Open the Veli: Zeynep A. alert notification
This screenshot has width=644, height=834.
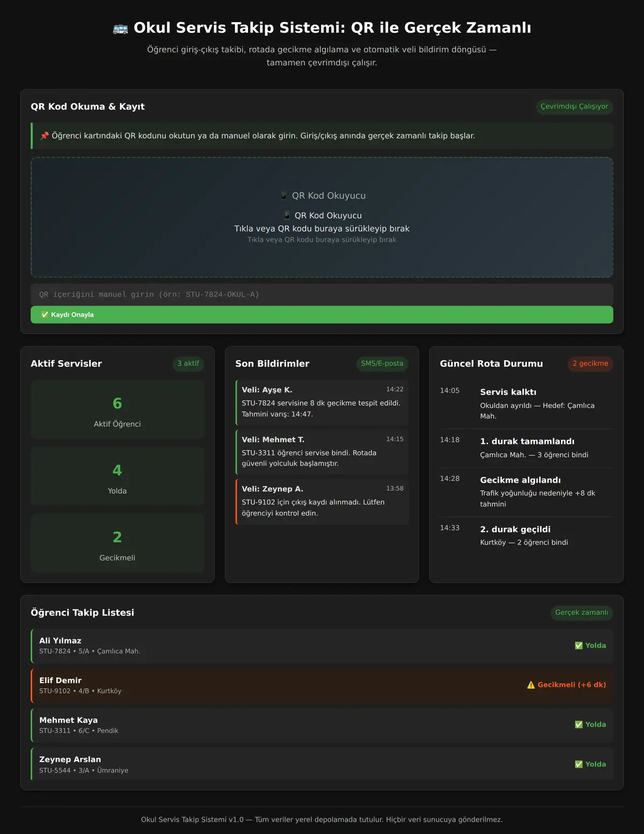[322, 501]
